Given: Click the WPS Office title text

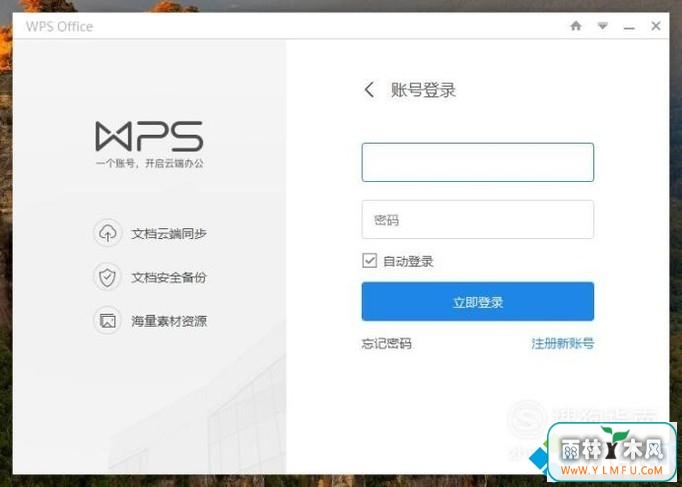Looking at the screenshot, I should (59, 27).
